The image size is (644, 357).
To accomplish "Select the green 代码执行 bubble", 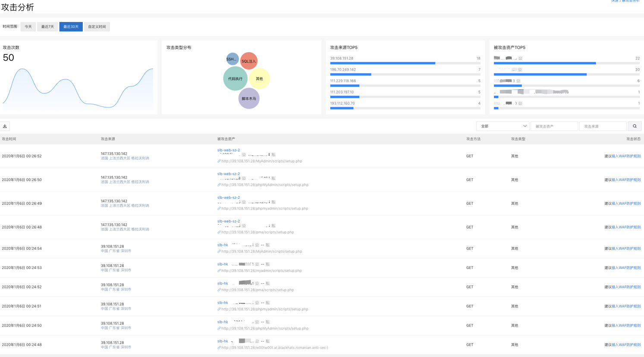I will pyautogui.click(x=235, y=79).
